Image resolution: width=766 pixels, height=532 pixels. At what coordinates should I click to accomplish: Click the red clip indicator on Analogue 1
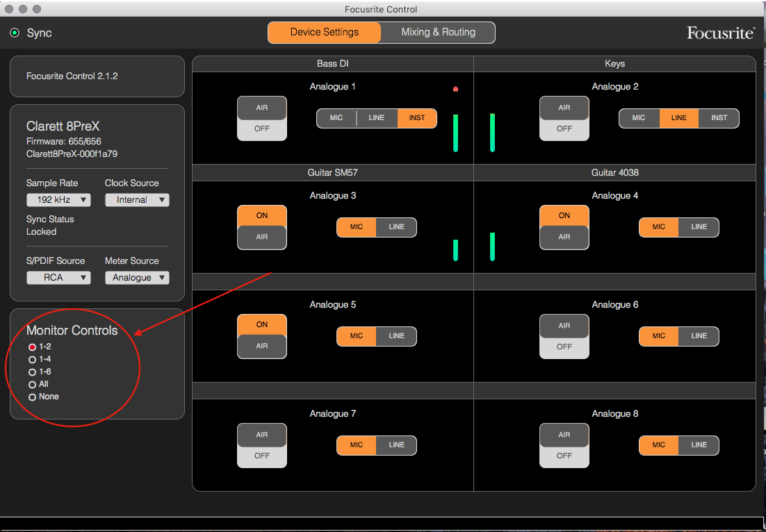click(x=455, y=89)
